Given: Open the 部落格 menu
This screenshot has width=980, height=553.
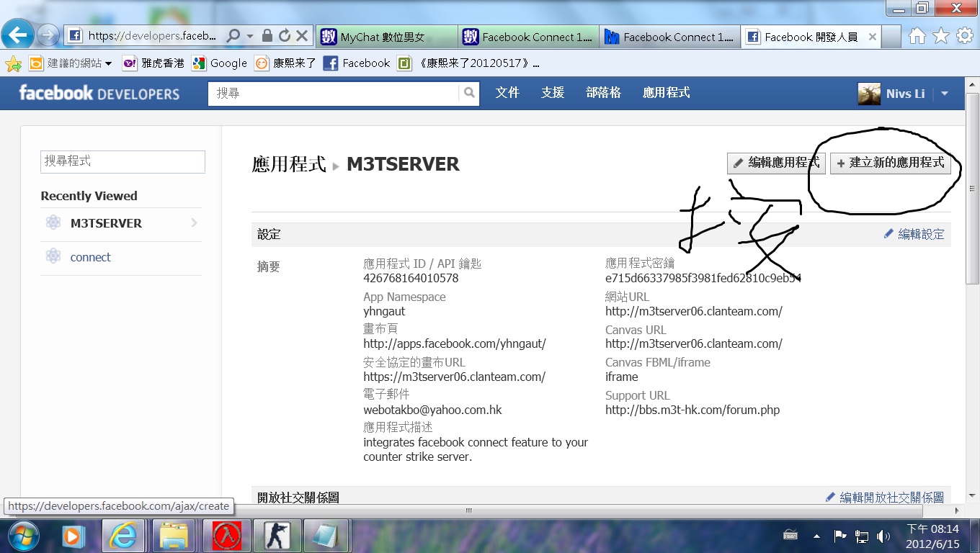Looking at the screenshot, I should click(x=604, y=93).
